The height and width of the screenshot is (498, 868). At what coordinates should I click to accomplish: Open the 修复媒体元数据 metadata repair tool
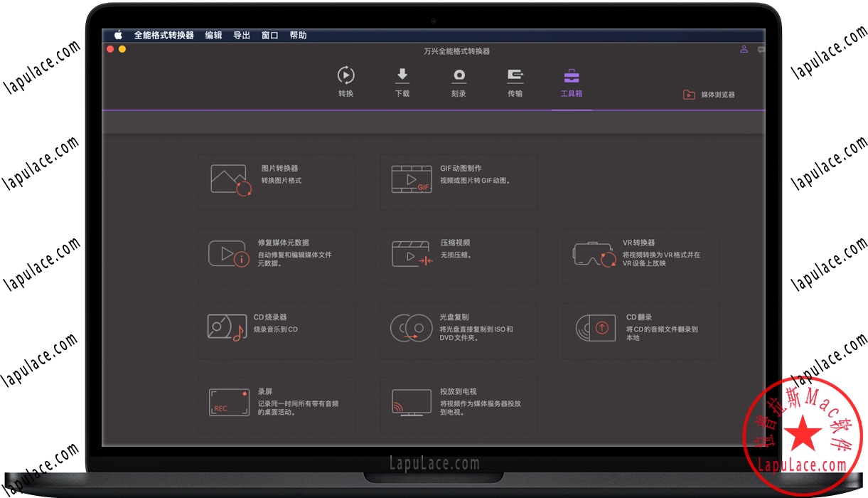coord(276,256)
